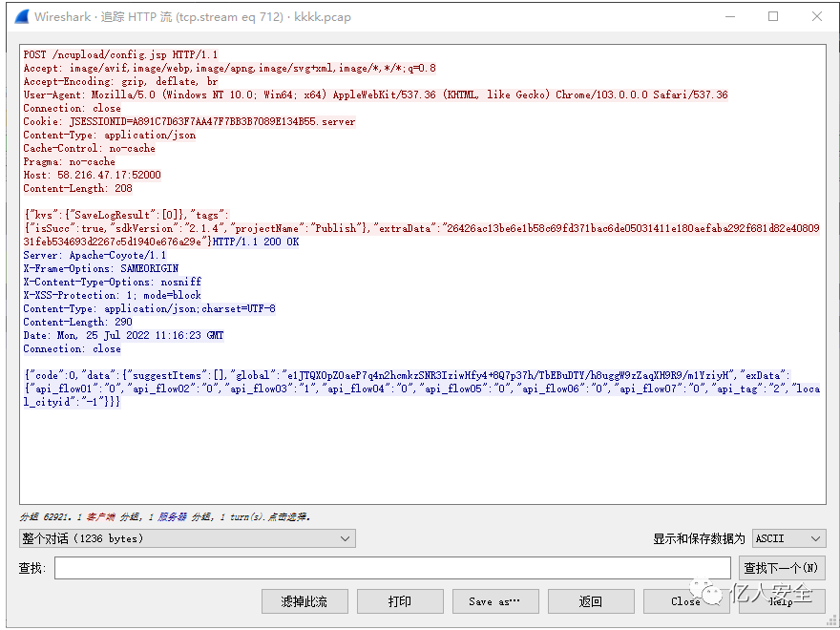The width and height of the screenshot is (840, 630).
Task: Click the X-XSS-Protection header line
Action: click(112, 295)
